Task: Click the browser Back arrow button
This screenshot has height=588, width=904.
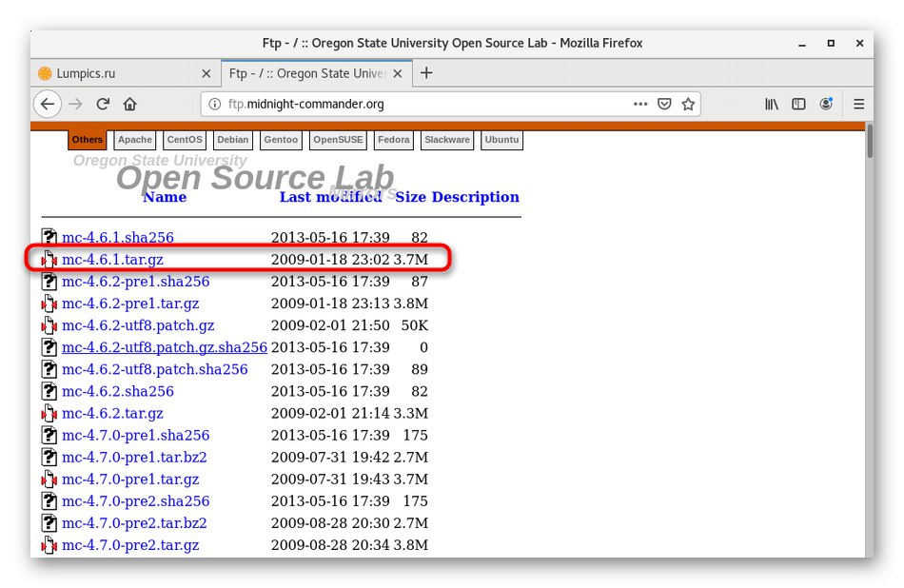Action: point(48,104)
